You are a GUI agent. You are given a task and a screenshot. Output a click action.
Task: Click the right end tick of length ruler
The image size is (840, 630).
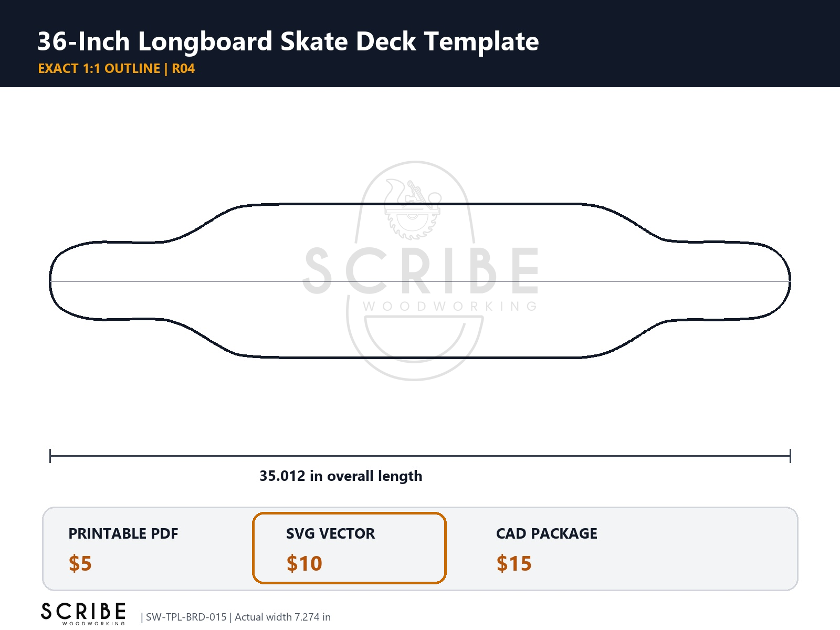pyautogui.click(x=790, y=456)
